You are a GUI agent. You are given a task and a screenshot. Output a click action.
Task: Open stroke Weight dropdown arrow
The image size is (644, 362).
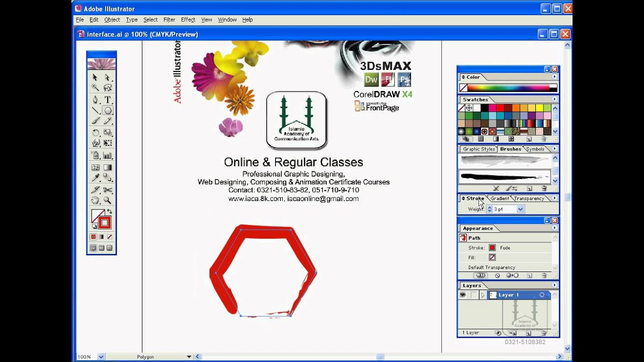(x=521, y=209)
